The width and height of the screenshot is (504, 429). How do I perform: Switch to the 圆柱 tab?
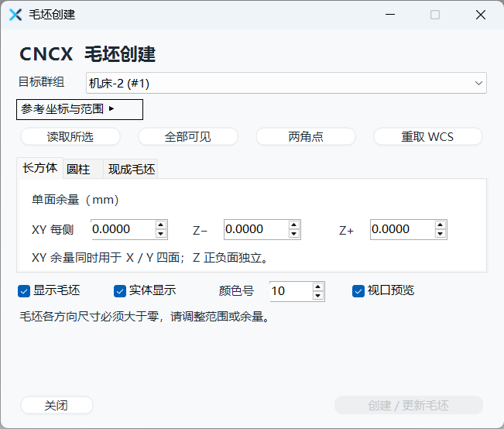click(83, 169)
